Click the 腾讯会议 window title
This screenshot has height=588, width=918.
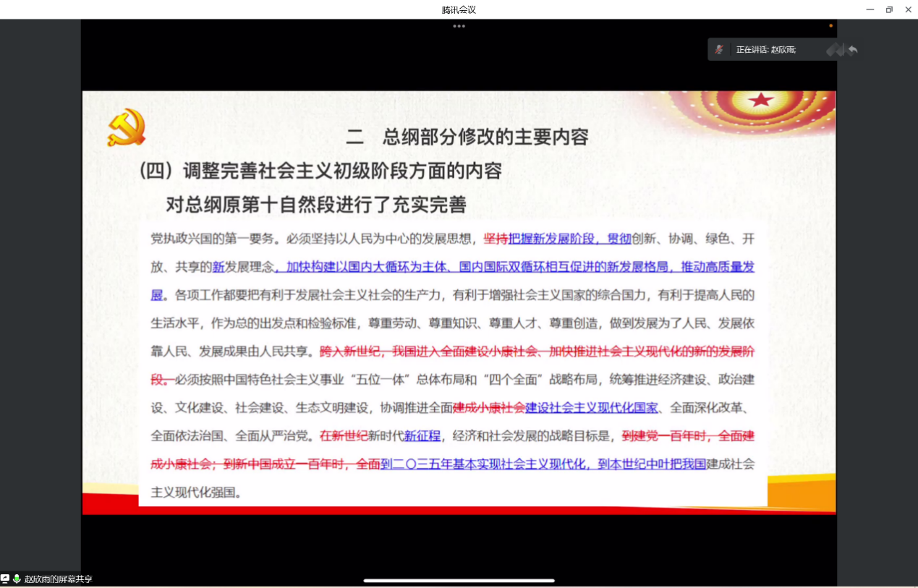tap(459, 9)
